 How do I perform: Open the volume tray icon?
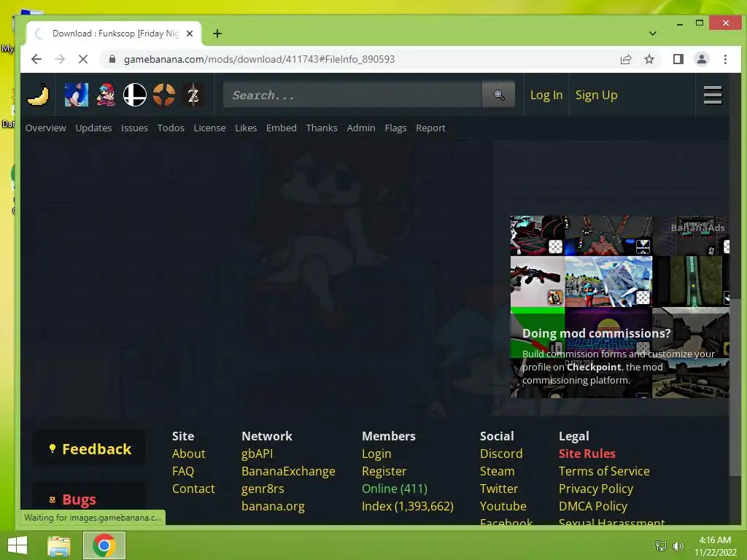click(x=678, y=546)
